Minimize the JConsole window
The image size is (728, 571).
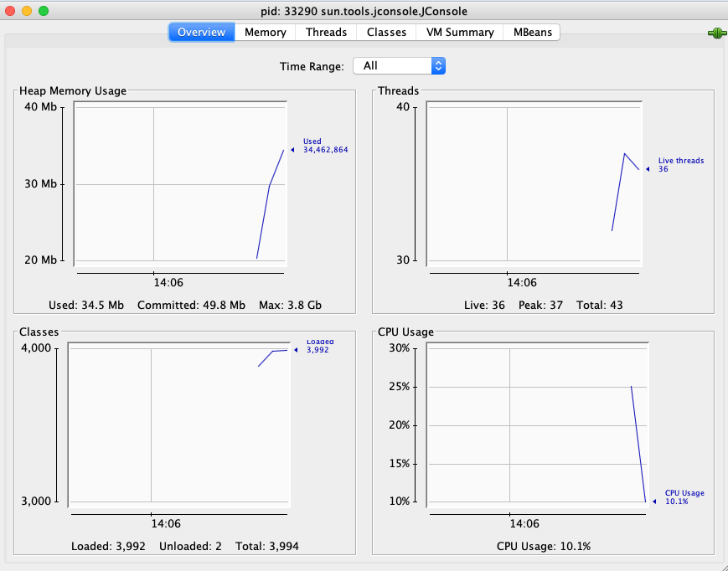click(x=27, y=11)
